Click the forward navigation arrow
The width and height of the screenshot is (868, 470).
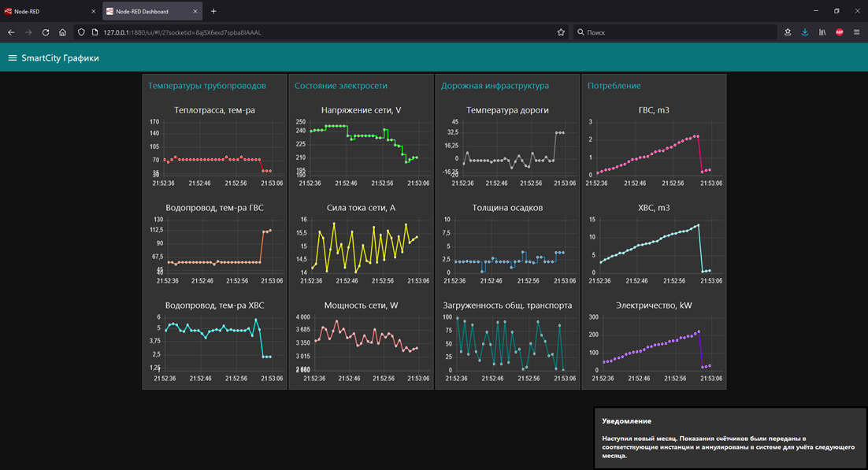point(28,32)
